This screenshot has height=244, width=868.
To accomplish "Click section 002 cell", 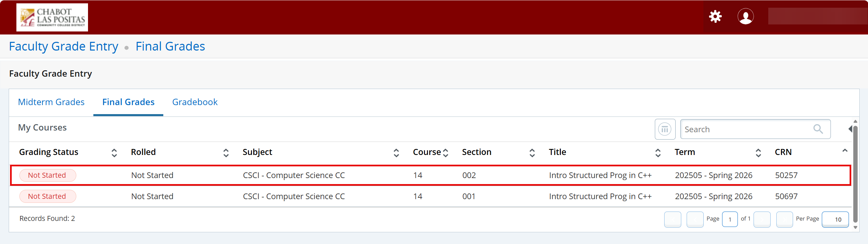I will (469, 175).
